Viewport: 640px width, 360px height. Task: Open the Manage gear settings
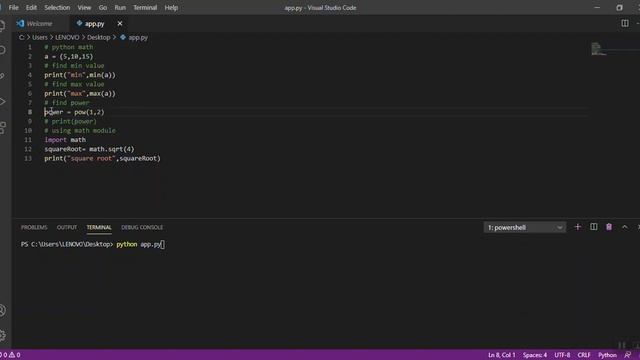click(x=2, y=336)
